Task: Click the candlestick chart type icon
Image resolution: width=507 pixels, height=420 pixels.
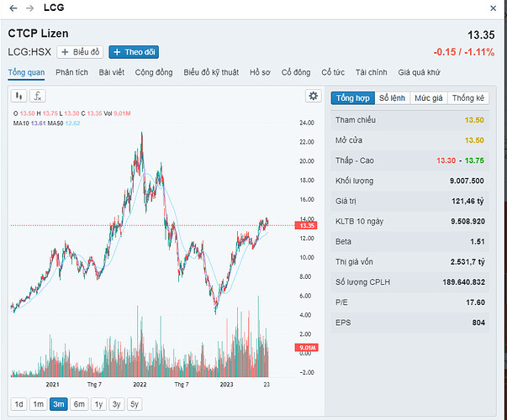Action: [19, 97]
